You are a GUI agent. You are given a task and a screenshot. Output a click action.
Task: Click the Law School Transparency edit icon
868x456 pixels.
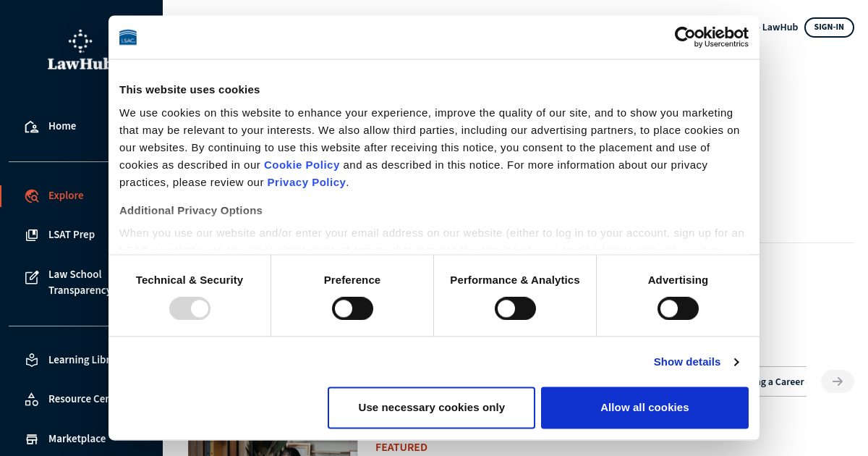tap(31, 277)
